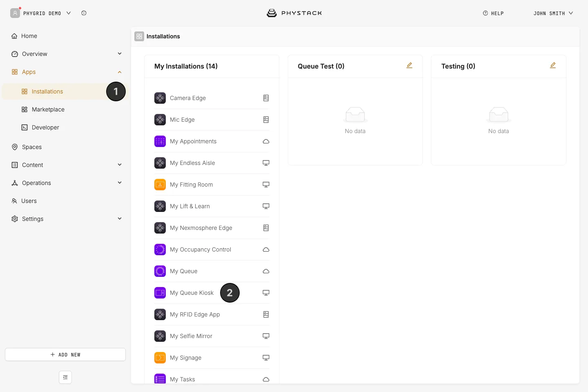
Task: Expand the Operations menu chevron
Action: (120, 183)
